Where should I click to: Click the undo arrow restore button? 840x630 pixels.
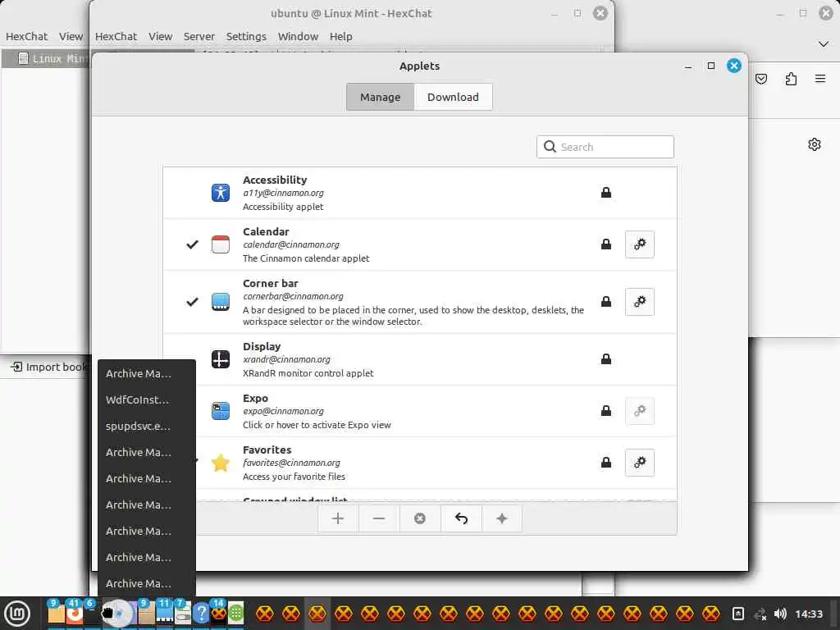pos(461,518)
